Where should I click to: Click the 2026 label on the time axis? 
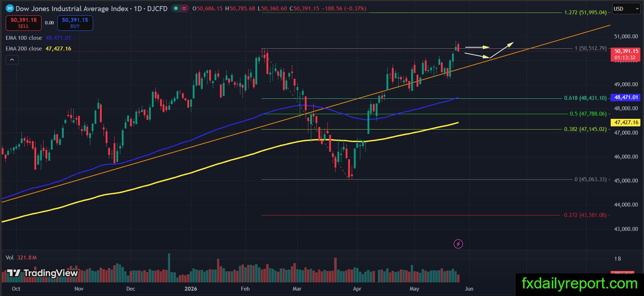click(x=191, y=289)
